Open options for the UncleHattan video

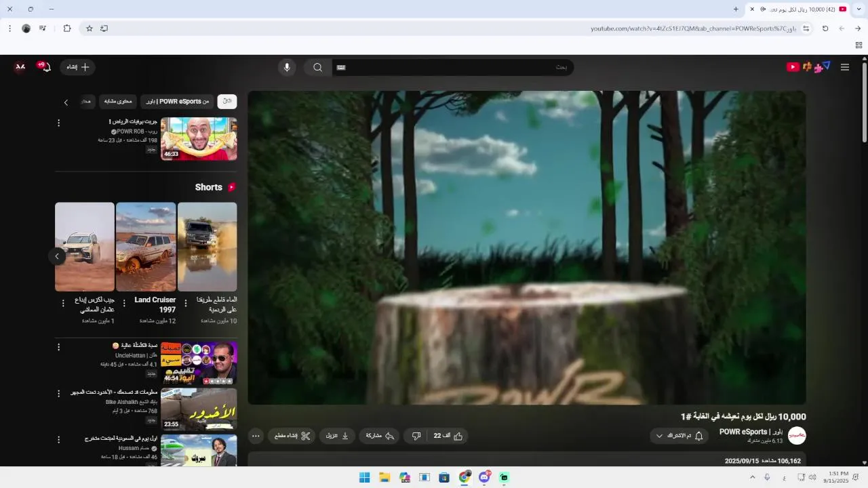pyautogui.click(x=58, y=347)
